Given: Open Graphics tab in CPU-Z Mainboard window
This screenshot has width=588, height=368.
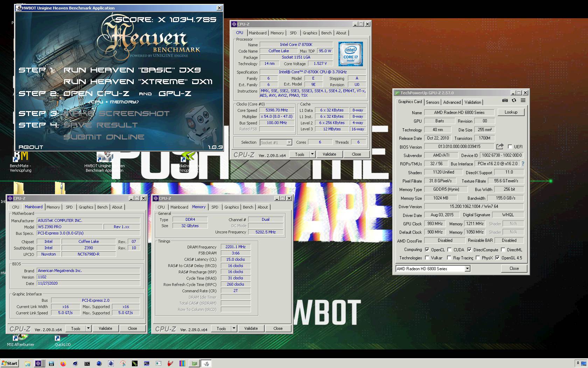Looking at the screenshot, I should coord(86,207).
